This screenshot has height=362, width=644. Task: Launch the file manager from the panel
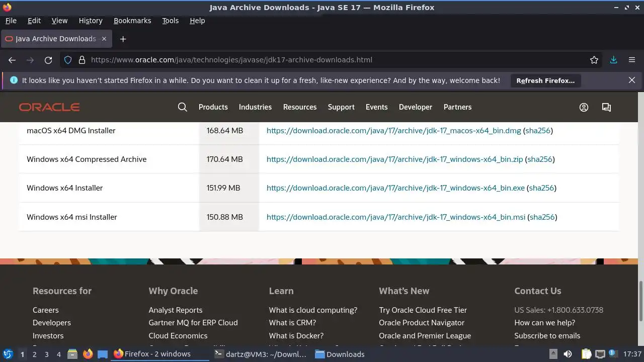(72, 354)
